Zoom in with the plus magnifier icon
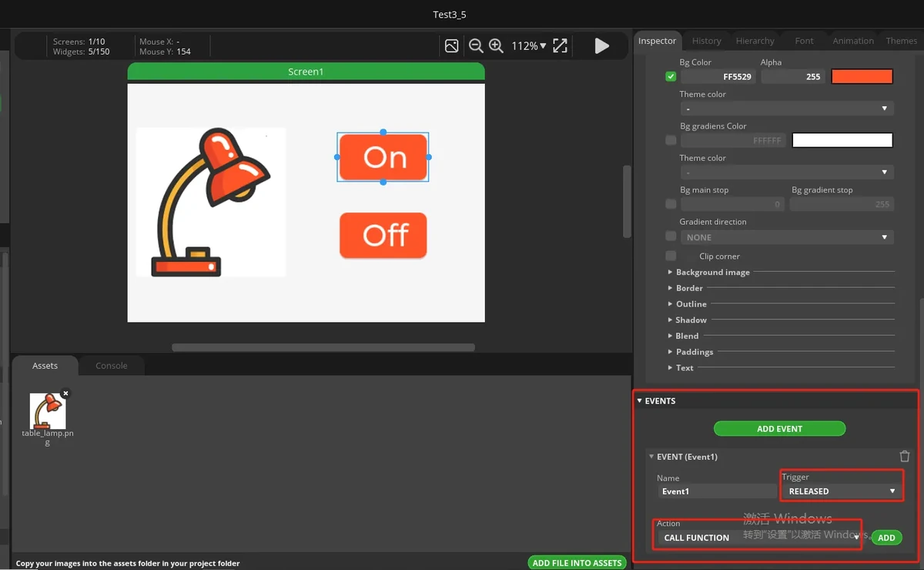Viewport: 924px width, 570px height. click(x=496, y=46)
